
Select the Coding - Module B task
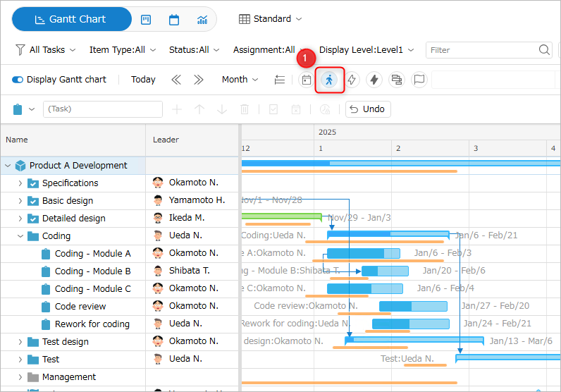(92, 271)
